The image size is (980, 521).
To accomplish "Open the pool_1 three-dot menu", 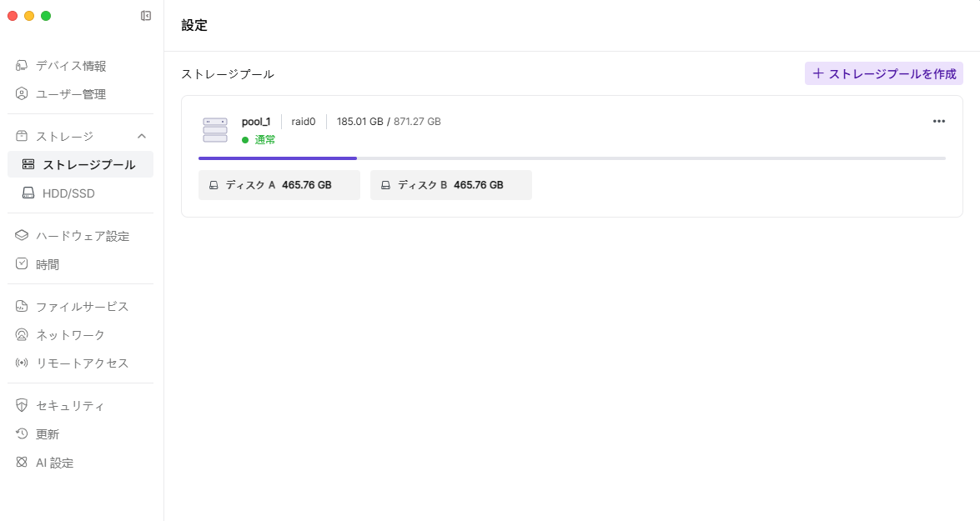I will click(x=938, y=121).
